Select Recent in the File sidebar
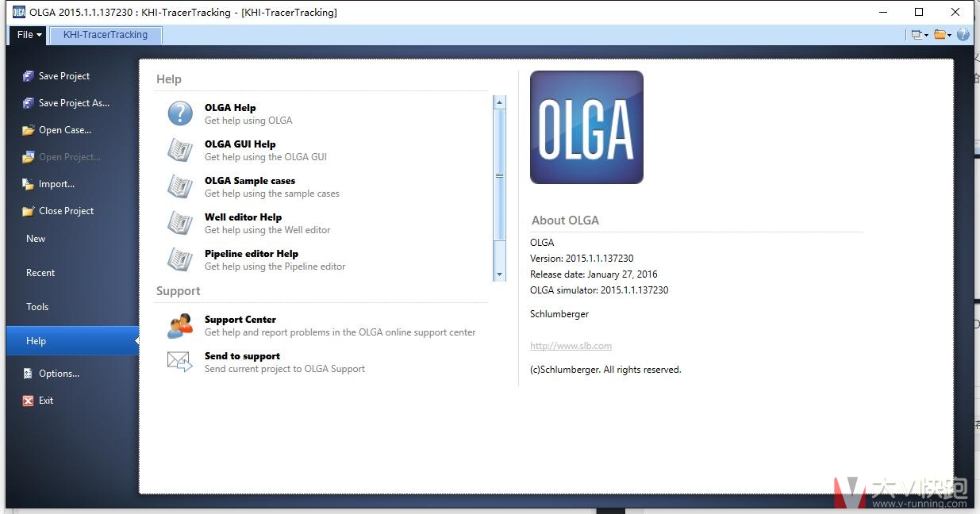980x514 pixels. point(40,273)
